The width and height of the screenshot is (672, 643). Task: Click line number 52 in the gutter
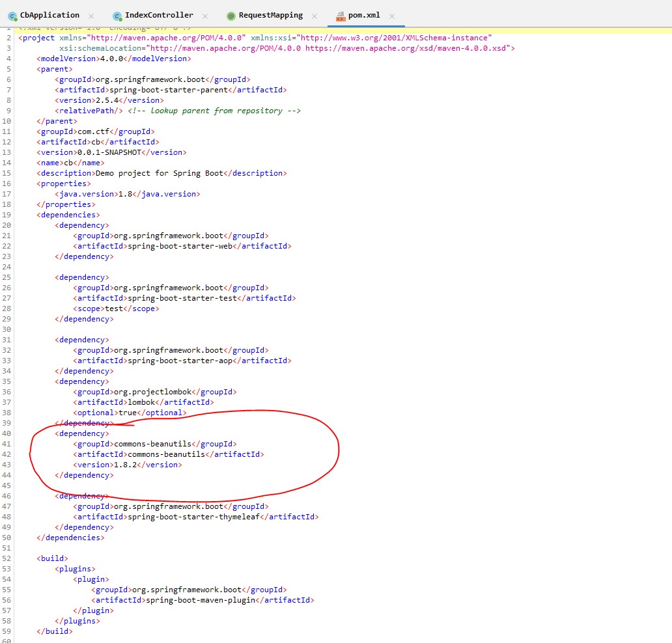7,558
